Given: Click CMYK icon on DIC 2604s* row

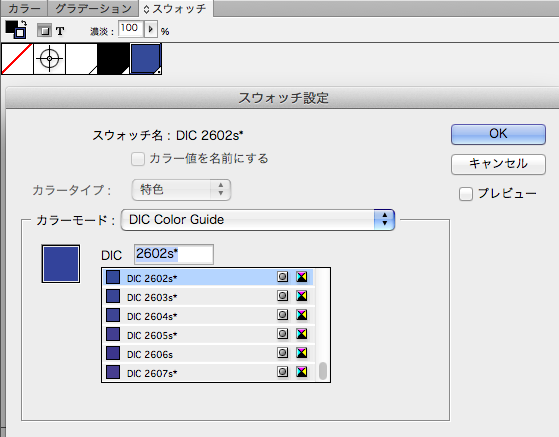Looking at the screenshot, I should [x=302, y=315].
